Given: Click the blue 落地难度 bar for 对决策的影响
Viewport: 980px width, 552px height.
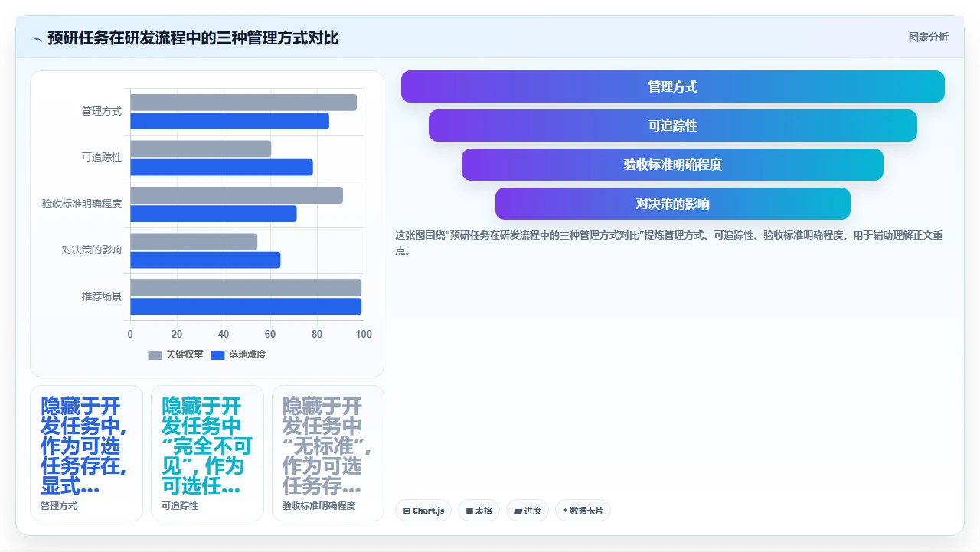Looking at the screenshot, I should click(205, 260).
